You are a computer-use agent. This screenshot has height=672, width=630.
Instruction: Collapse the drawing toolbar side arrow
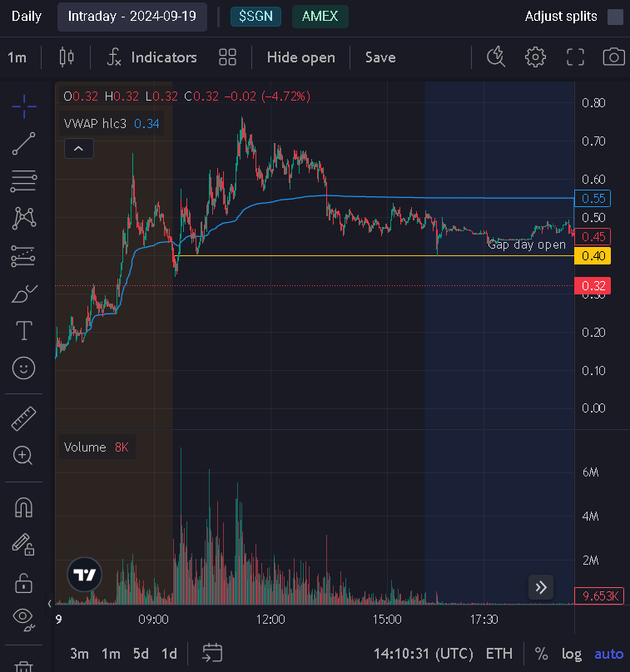[x=50, y=604]
